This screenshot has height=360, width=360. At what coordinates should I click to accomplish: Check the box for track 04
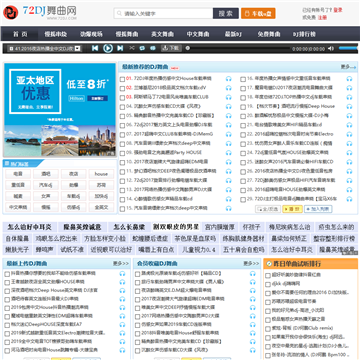[122, 107]
